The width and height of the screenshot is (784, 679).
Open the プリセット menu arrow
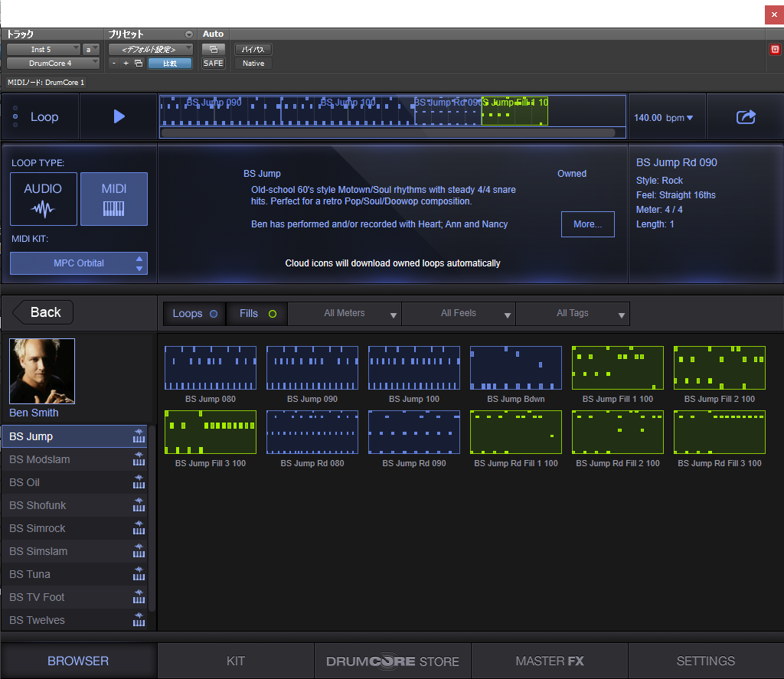pos(189,34)
